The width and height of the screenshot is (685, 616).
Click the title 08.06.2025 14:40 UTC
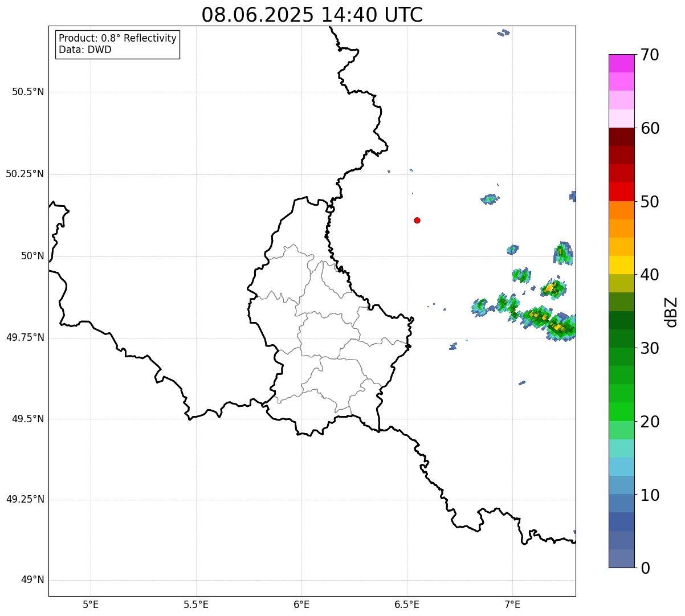[x=312, y=15]
